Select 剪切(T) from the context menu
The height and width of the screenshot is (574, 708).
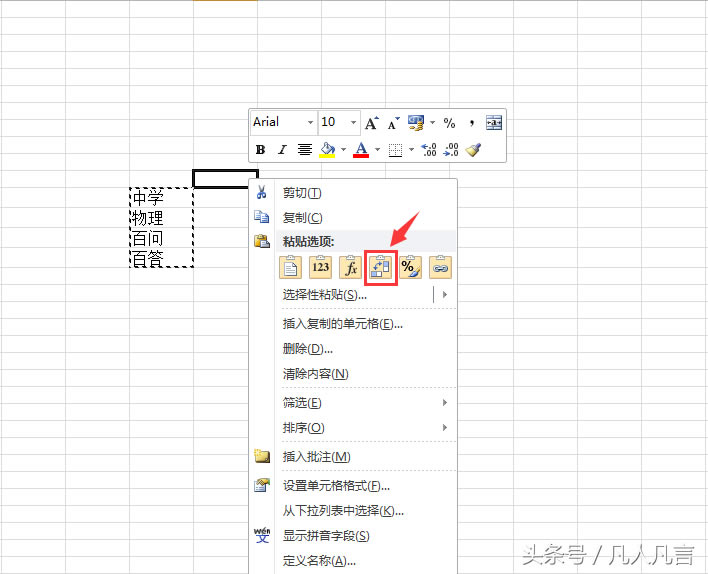(302, 193)
